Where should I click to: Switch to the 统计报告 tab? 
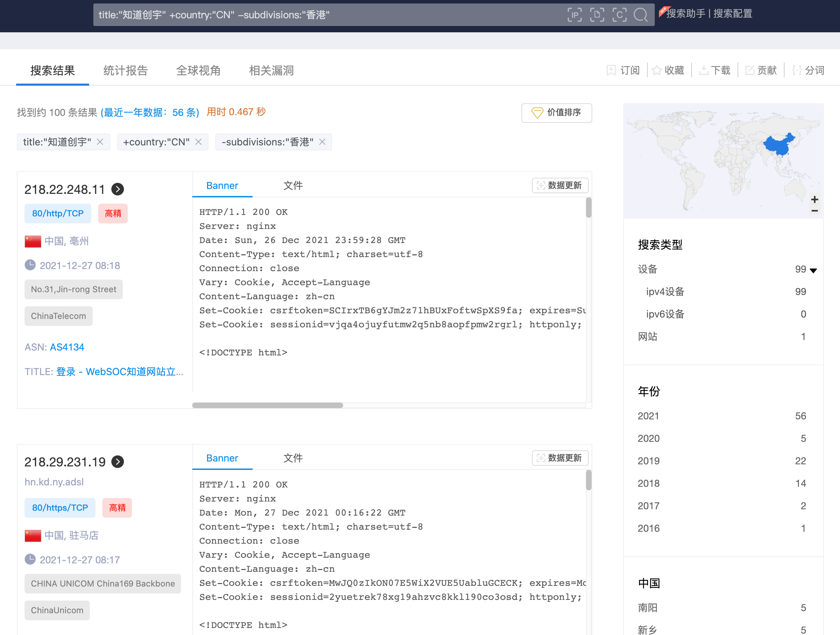click(x=125, y=70)
